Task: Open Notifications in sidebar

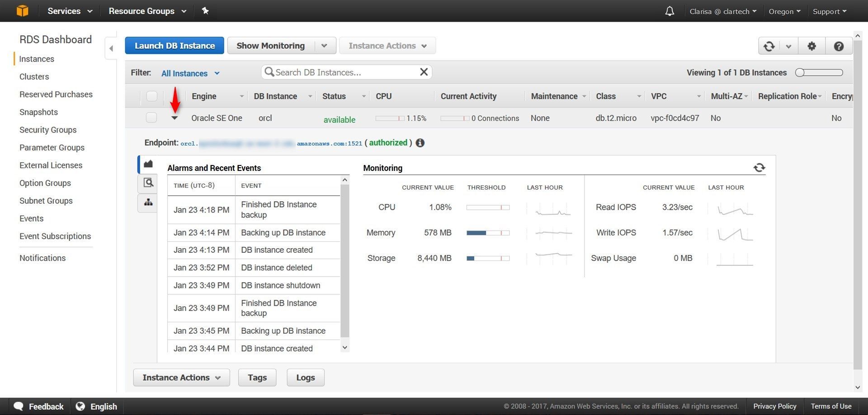Action: click(42, 258)
